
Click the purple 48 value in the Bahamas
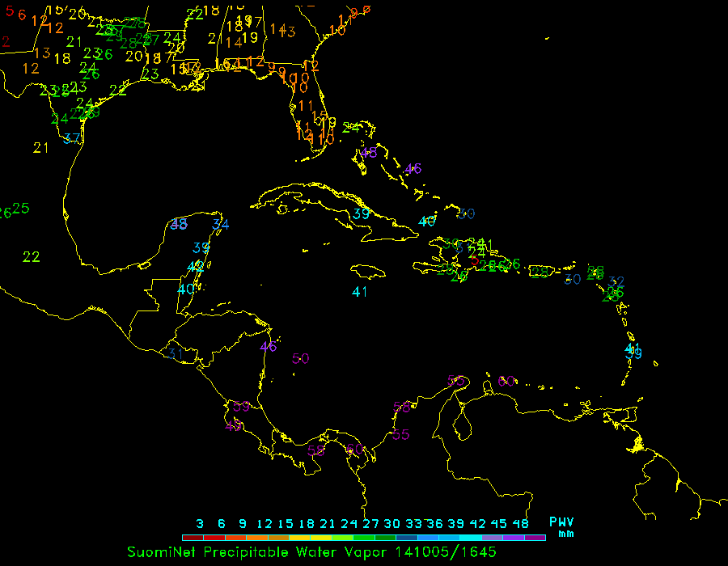369,153
